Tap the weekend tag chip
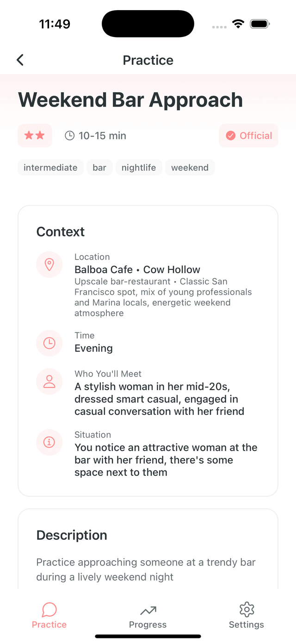This screenshot has height=644, width=296. click(x=190, y=168)
